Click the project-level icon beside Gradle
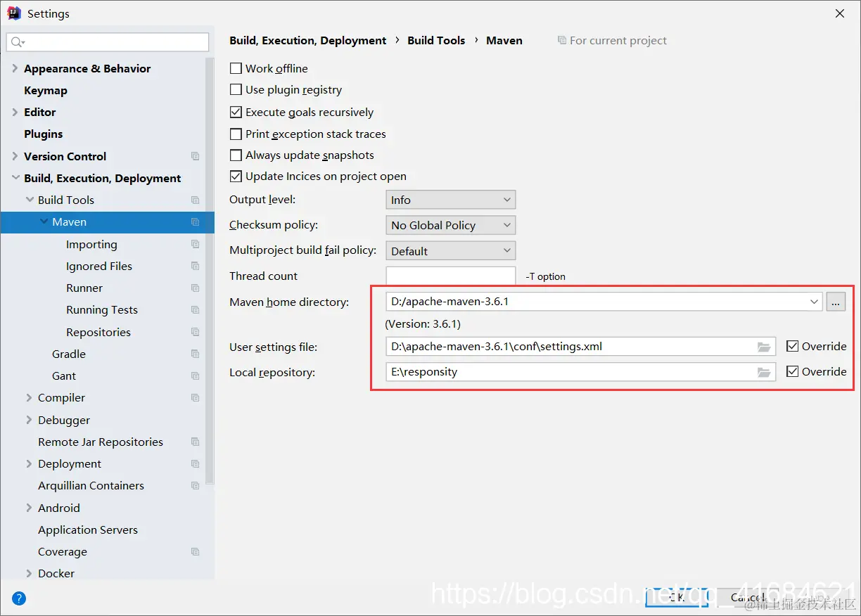Viewport: 861px width, 616px height. pos(196,354)
